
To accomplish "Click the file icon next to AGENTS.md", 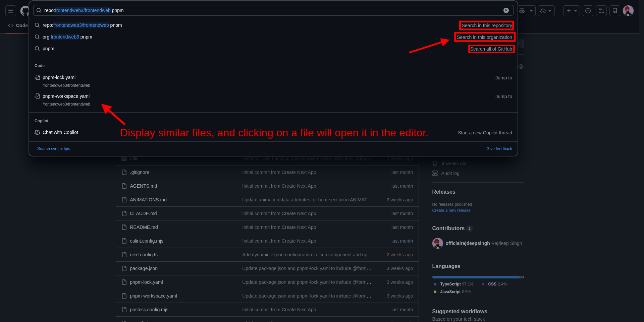I will [124, 186].
